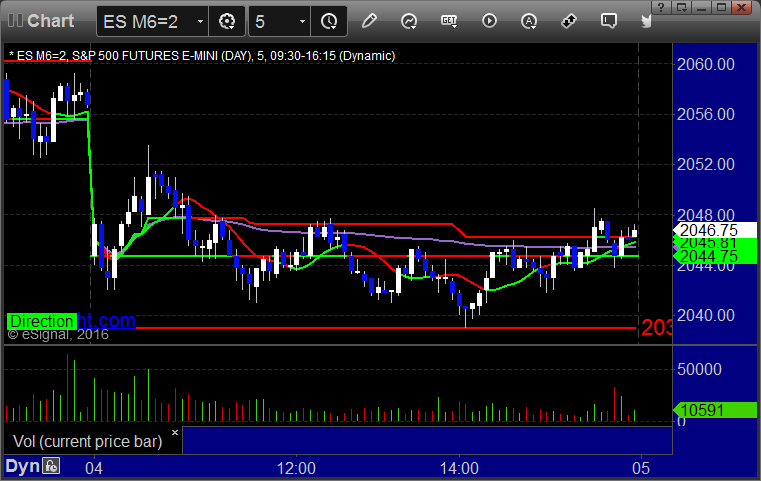Click the clock time template icon
This screenshot has width=761, height=481.
[x=329, y=21]
